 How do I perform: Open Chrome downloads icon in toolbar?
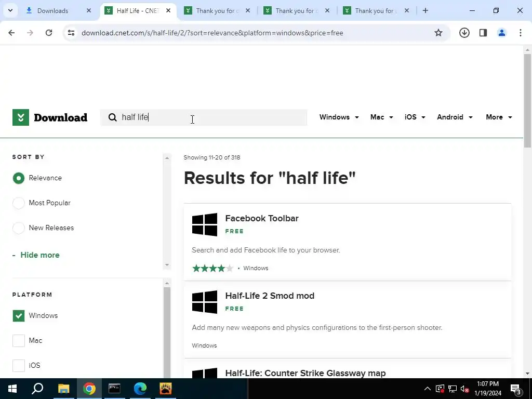pos(464,33)
